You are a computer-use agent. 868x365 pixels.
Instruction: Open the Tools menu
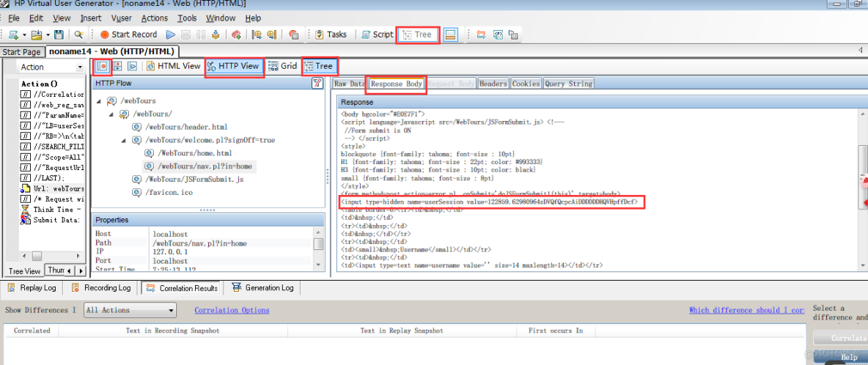coord(187,18)
